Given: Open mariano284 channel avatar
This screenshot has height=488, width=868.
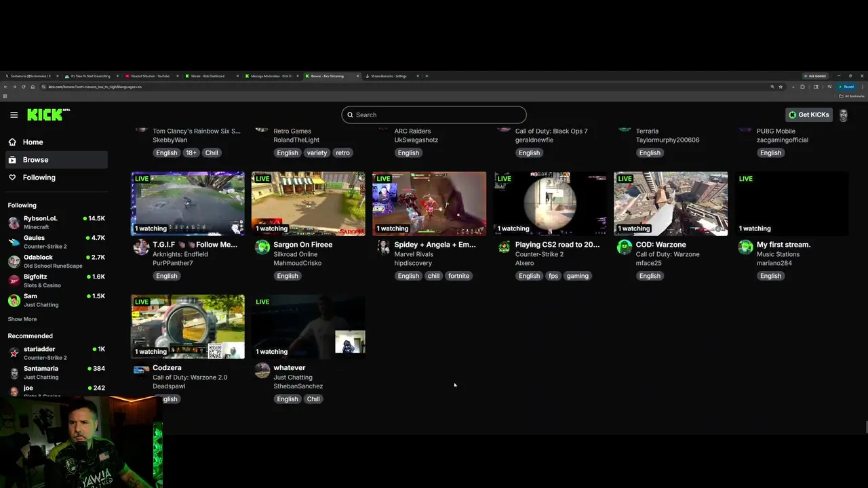Looking at the screenshot, I should point(745,247).
